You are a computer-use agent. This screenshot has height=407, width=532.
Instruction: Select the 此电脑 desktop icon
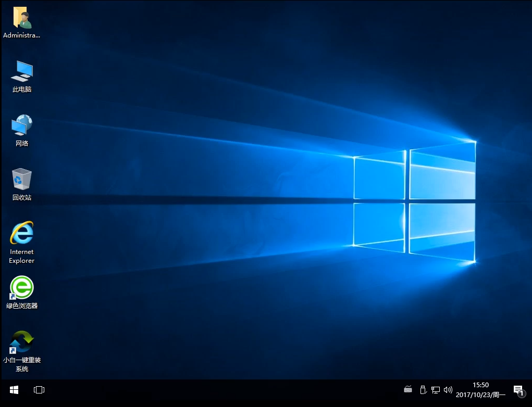click(x=22, y=77)
